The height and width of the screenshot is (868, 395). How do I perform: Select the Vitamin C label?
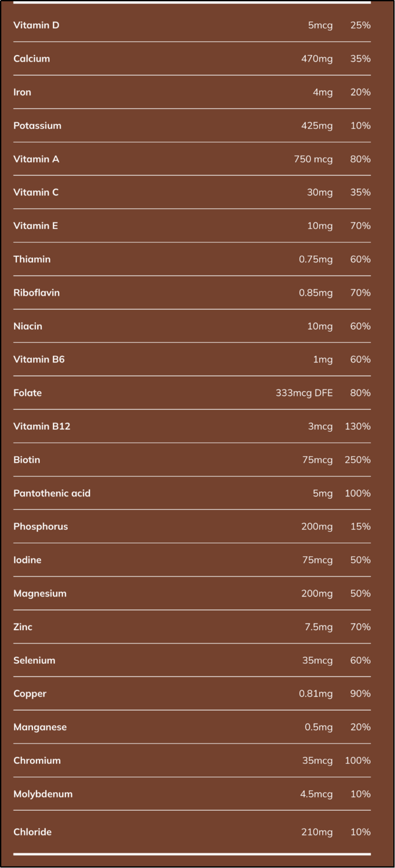(x=36, y=193)
